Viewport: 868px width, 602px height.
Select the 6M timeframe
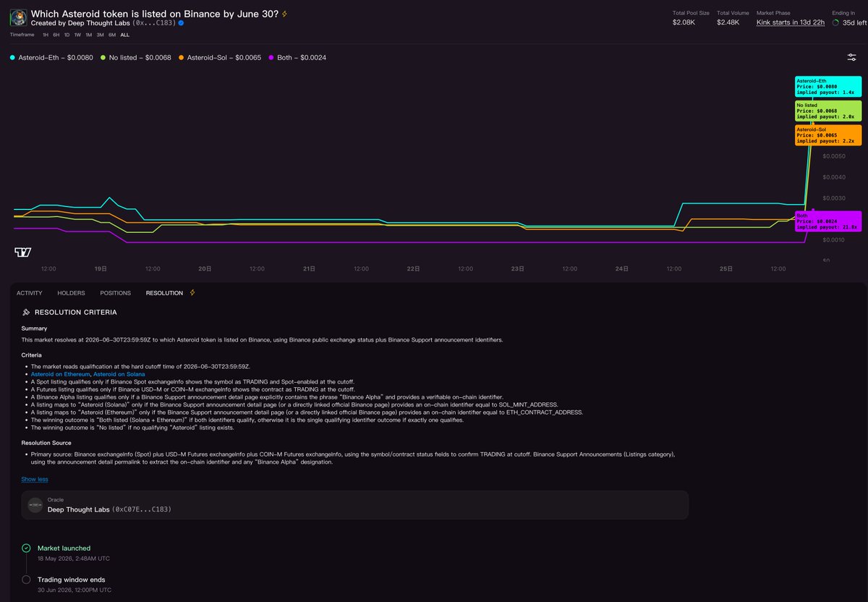[112, 35]
